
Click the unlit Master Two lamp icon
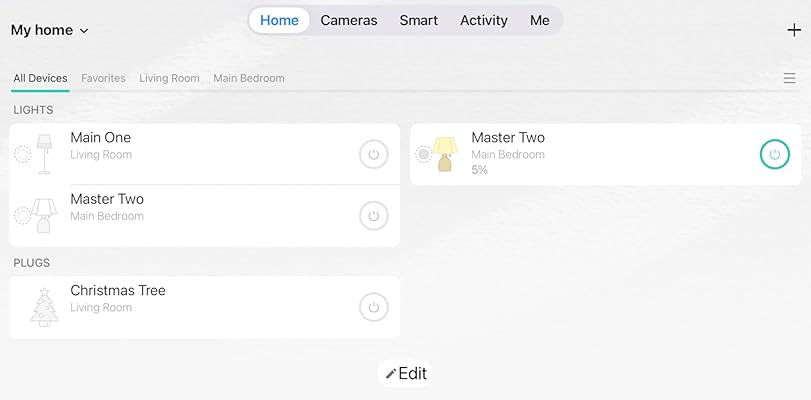(x=44, y=215)
